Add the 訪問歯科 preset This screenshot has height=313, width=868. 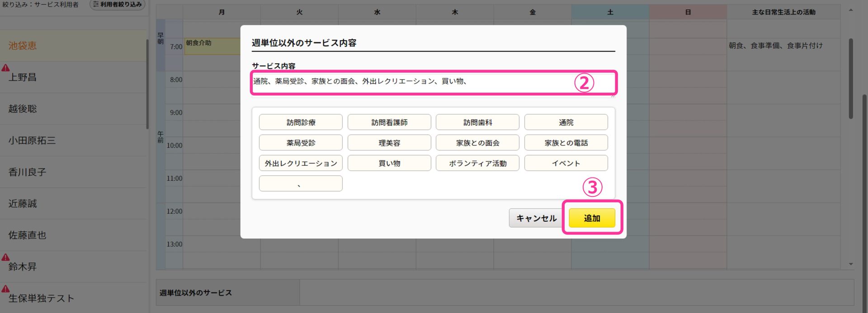(x=477, y=122)
